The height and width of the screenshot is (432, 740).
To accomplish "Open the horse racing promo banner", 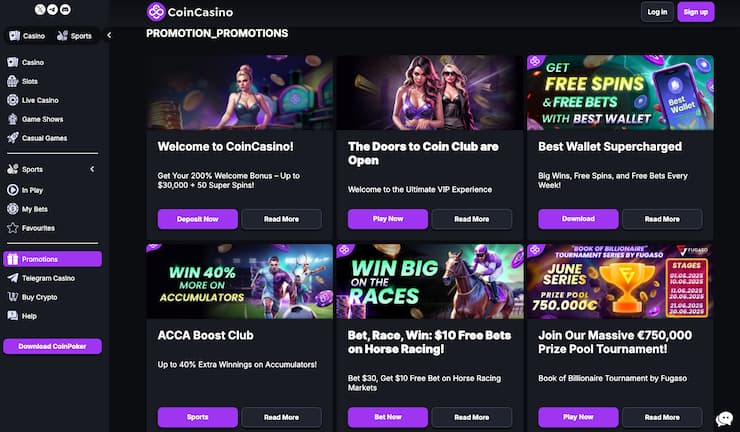I will 430,281.
